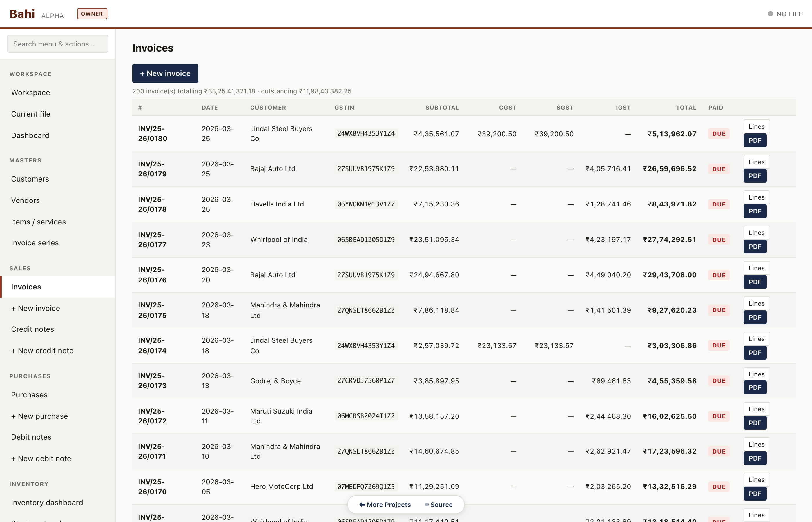The height and width of the screenshot is (522, 812).
Task: Select the Invoices tab in sidebar
Action: coord(26,287)
